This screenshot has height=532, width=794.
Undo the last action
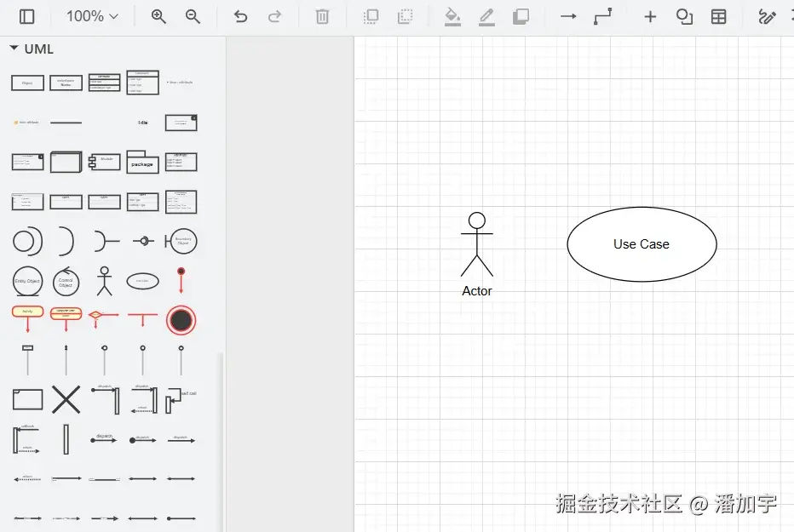click(x=240, y=17)
